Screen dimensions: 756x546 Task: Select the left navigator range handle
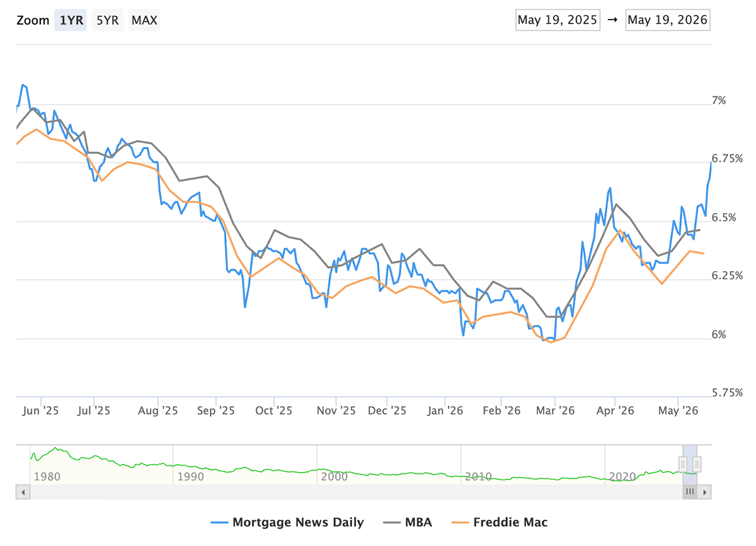pos(683,465)
